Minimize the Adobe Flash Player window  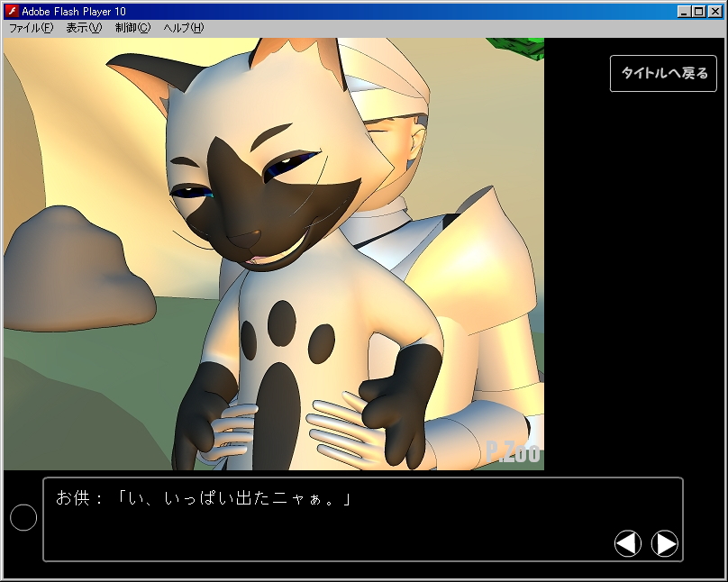coord(684,12)
